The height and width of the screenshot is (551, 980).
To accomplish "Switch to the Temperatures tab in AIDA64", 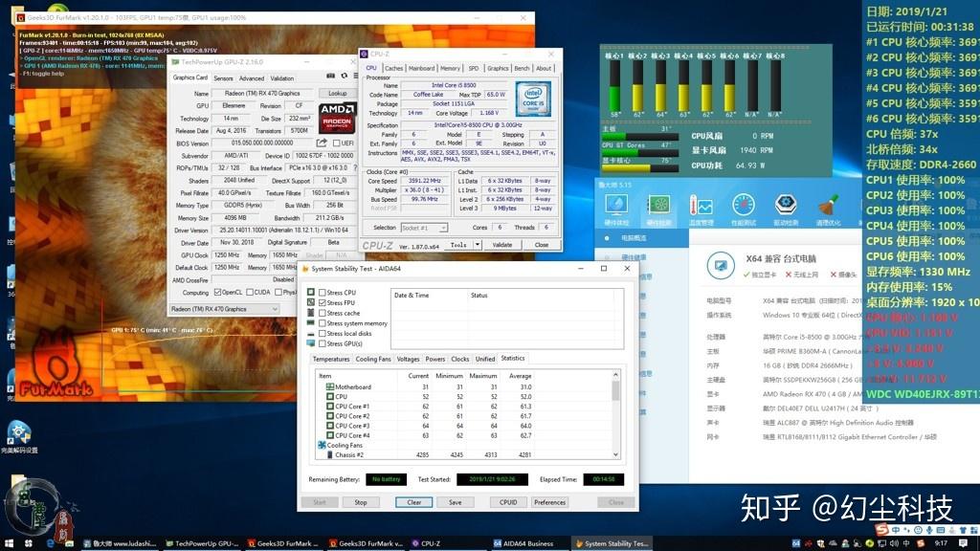I will pyautogui.click(x=331, y=360).
